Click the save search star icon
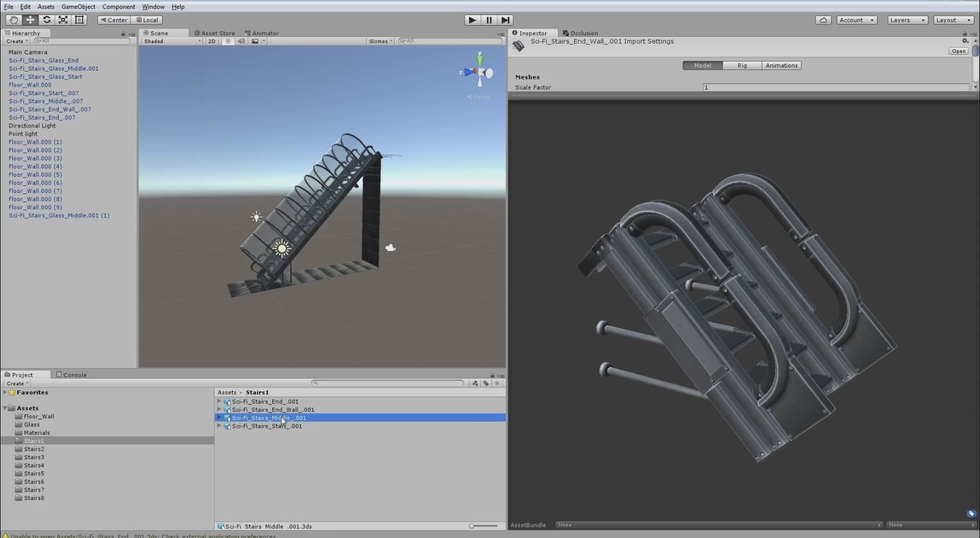The width and height of the screenshot is (980, 538). pyautogui.click(x=497, y=383)
